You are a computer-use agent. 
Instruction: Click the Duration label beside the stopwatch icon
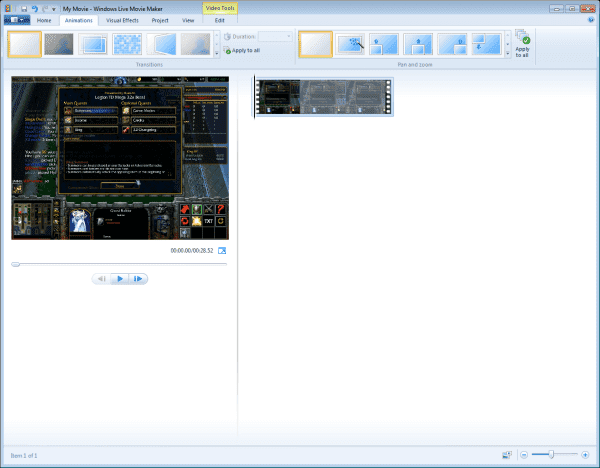(244, 37)
